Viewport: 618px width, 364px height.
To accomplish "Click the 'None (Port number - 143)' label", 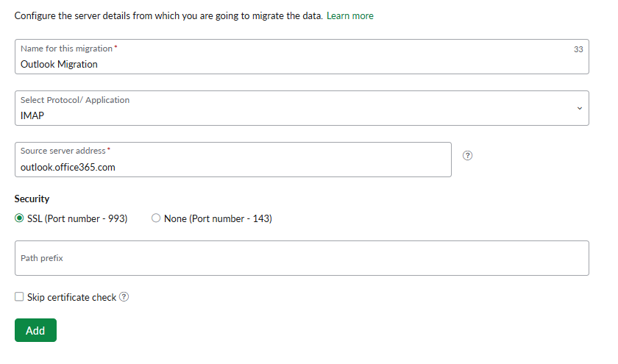I will (x=218, y=218).
